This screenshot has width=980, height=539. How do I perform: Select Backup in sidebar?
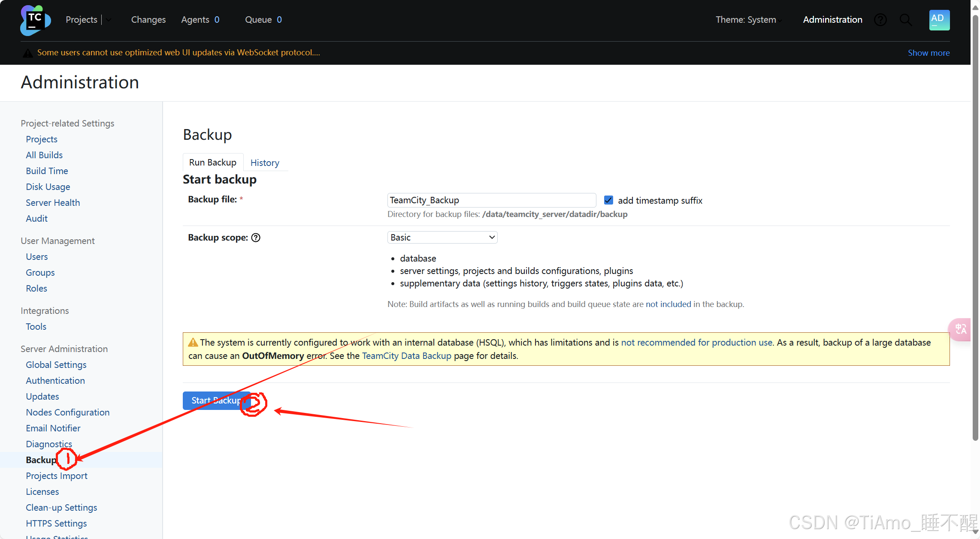(41, 460)
